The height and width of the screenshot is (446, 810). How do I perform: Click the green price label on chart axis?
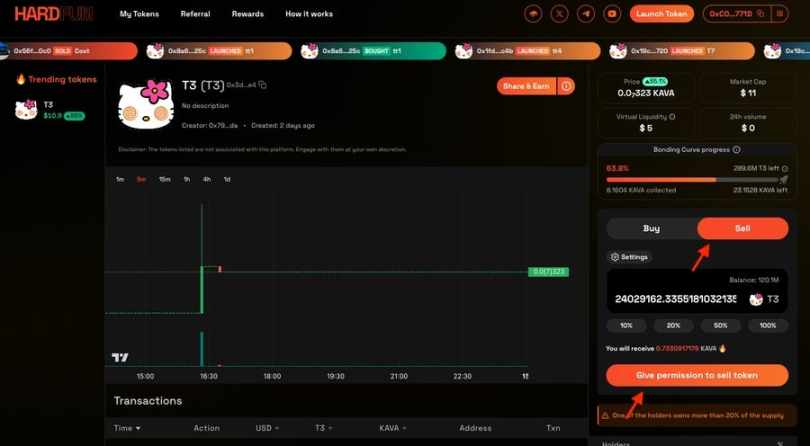click(x=548, y=272)
